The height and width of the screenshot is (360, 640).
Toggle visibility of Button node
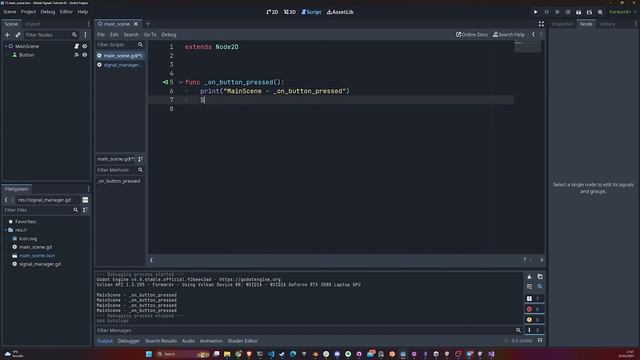[84, 55]
